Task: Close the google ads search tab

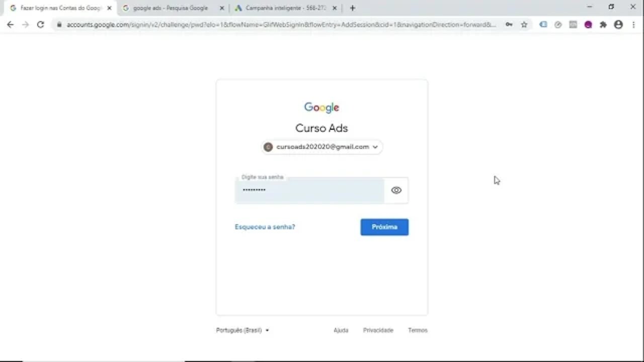Action: (x=222, y=8)
